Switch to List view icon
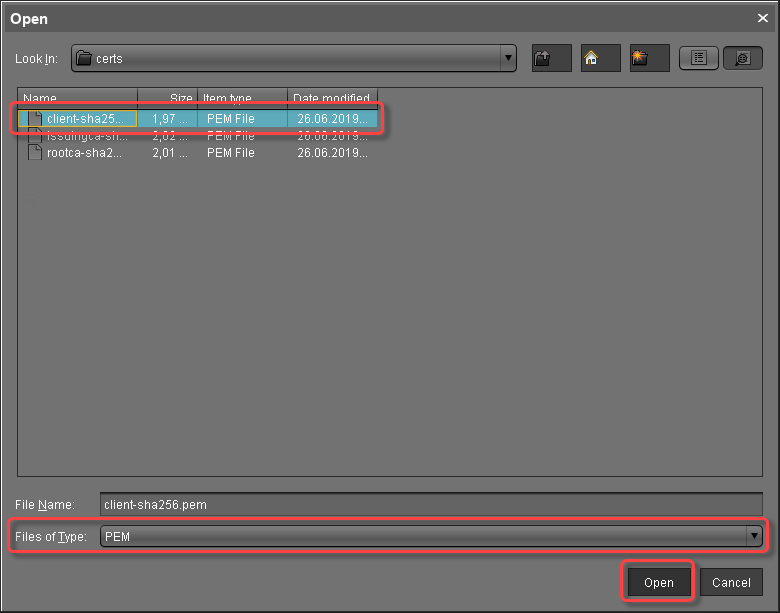The height and width of the screenshot is (613, 780). pos(699,58)
